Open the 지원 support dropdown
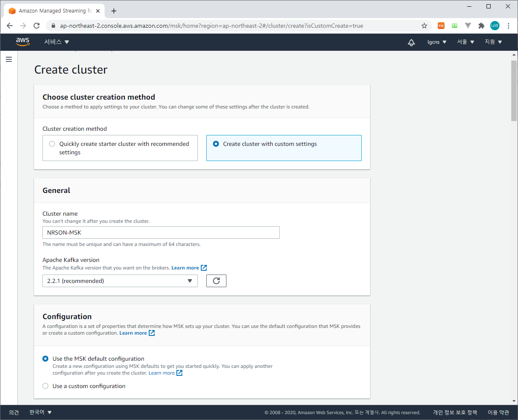The width and height of the screenshot is (518, 420). pos(493,42)
